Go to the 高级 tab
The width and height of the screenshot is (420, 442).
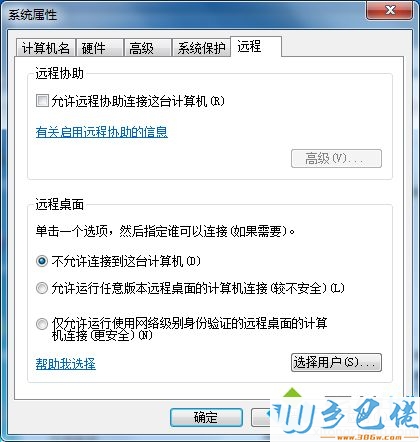(147, 48)
